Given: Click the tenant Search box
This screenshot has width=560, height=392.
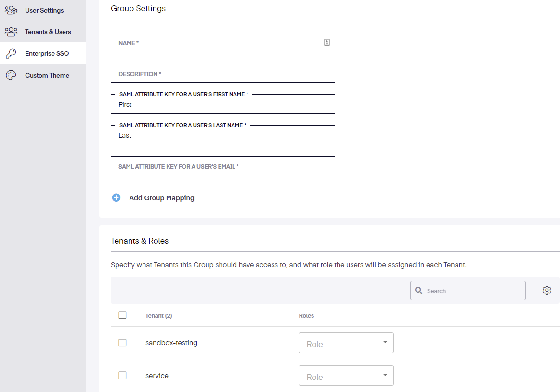Looking at the screenshot, I should [472, 291].
